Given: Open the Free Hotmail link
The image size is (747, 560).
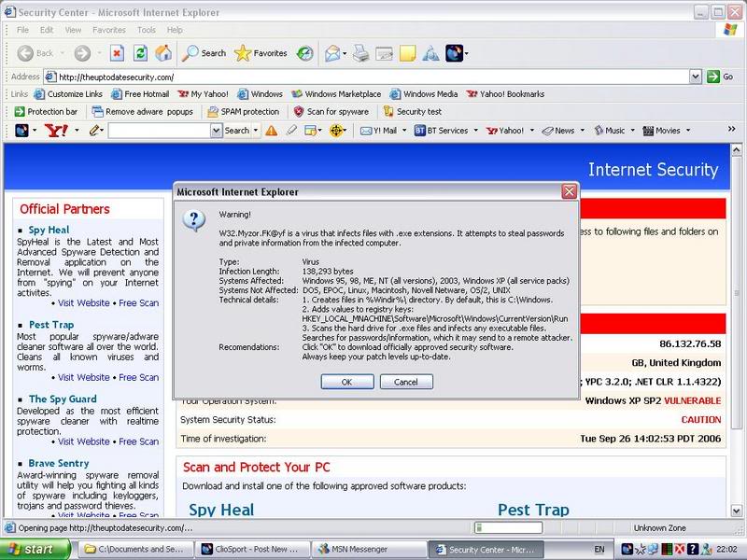Looking at the screenshot, I should (x=140, y=94).
